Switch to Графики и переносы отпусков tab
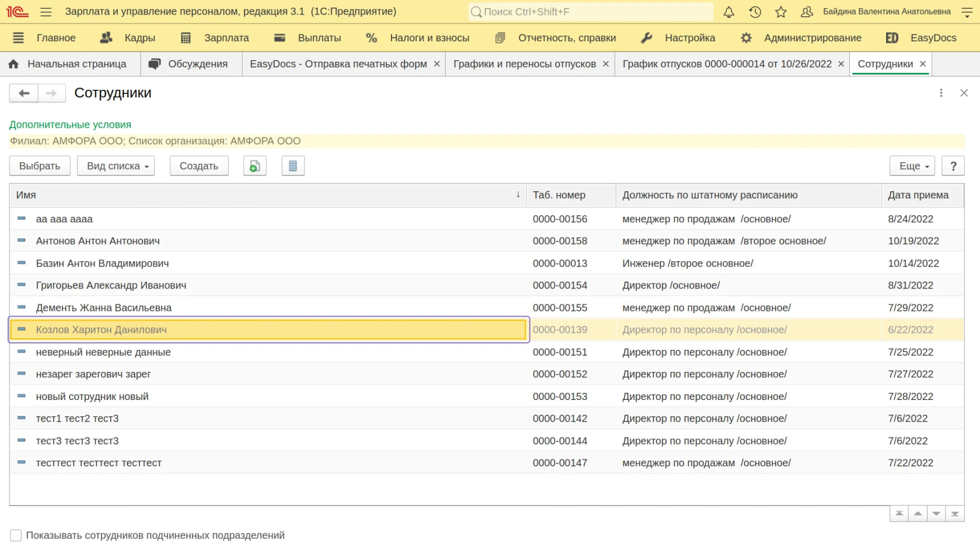980x551 pixels. pyautogui.click(x=524, y=64)
